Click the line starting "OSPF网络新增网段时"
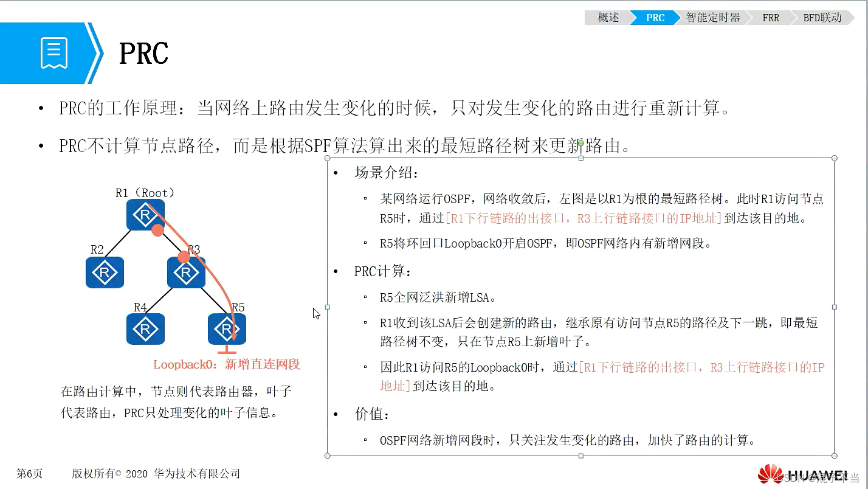 568,440
